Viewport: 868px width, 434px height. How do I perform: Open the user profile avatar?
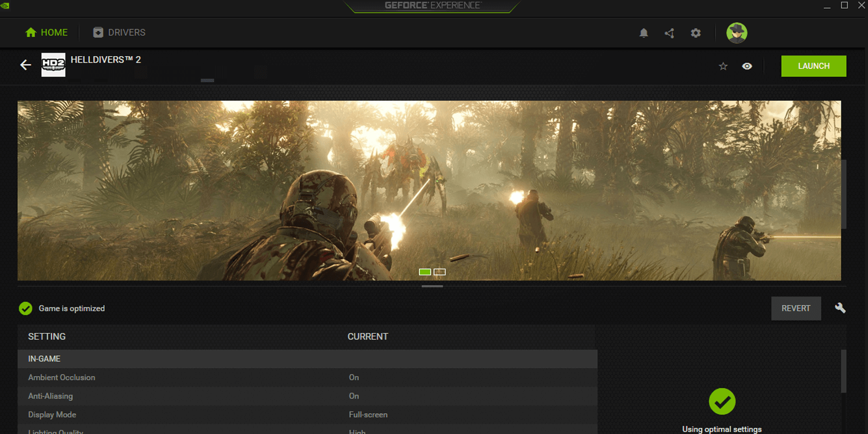pyautogui.click(x=737, y=33)
